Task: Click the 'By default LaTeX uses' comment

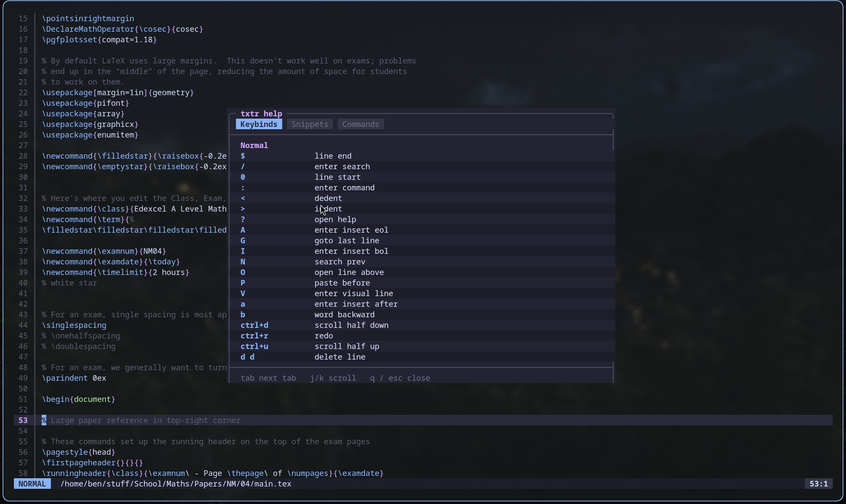Action: (x=229, y=61)
